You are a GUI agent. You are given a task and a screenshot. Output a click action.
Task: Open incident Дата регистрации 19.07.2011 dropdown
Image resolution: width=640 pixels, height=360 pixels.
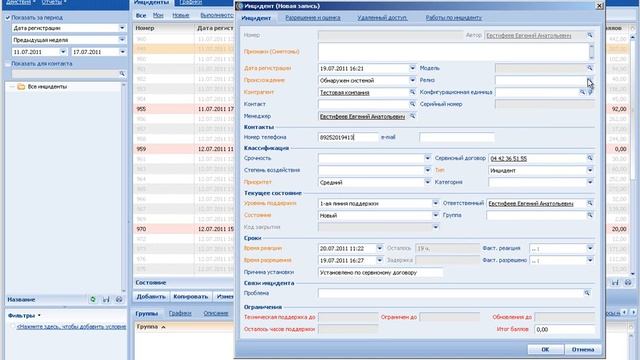(412, 68)
